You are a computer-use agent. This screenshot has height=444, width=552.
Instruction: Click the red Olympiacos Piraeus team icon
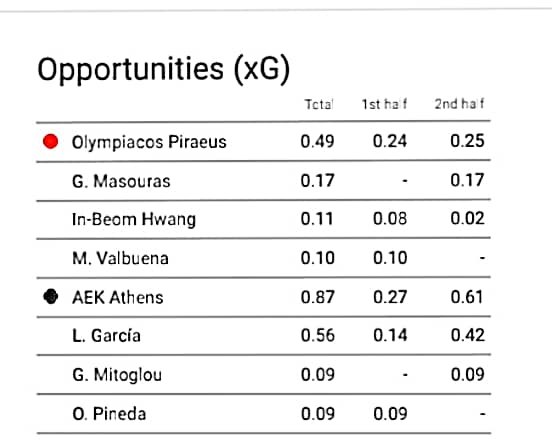pos(50,142)
